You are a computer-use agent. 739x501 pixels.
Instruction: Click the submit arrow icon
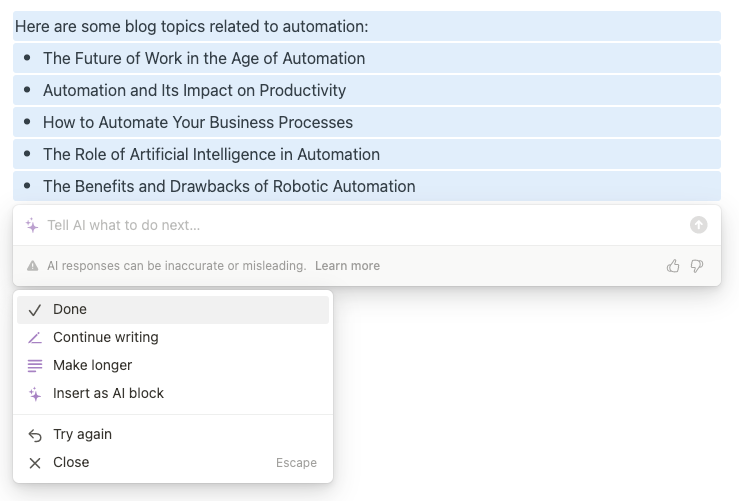(x=699, y=225)
